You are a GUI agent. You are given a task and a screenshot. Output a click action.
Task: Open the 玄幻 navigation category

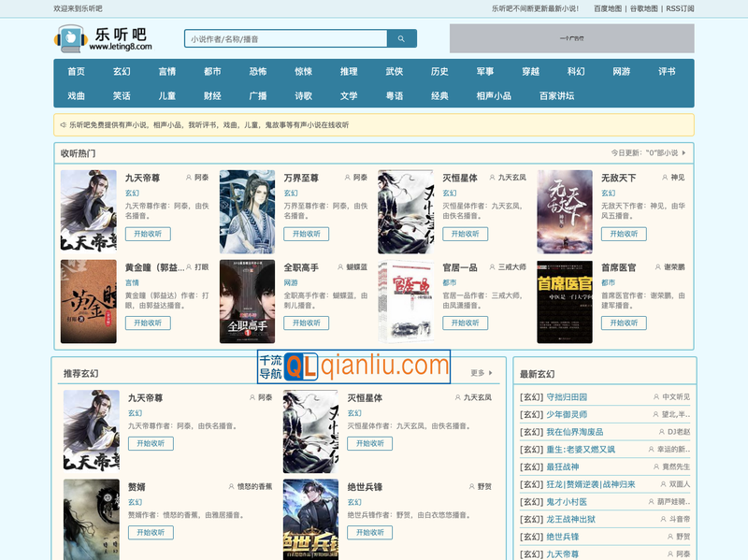(122, 71)
